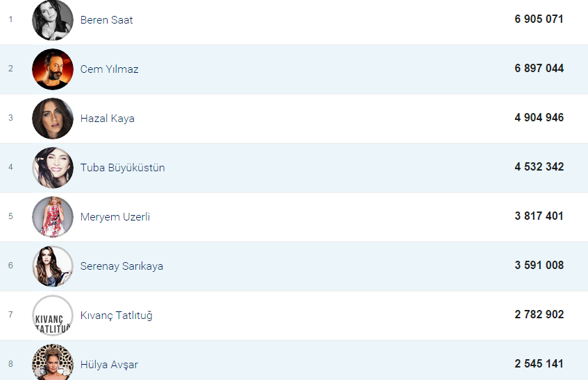Click the profile picture beside Hülya Avşar
Screen dimensions: 588x380
coord(53,362)
